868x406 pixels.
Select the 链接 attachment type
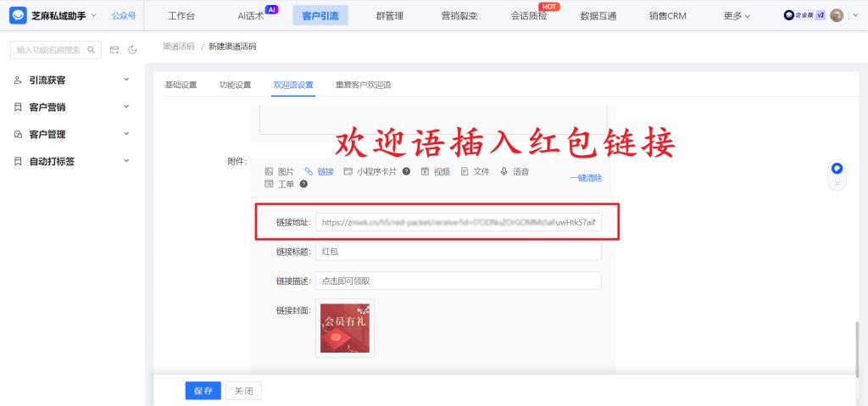tap(319, 172)
